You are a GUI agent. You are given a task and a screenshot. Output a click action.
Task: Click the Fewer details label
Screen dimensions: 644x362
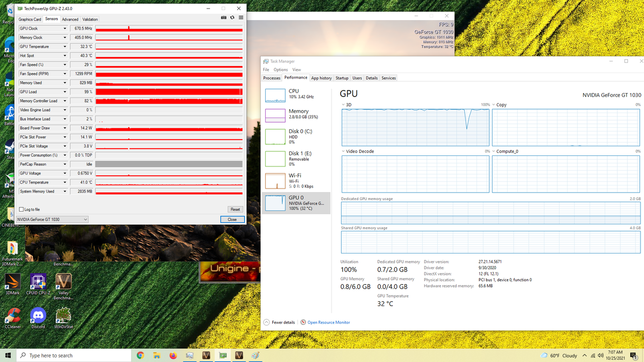click(283, 322)
